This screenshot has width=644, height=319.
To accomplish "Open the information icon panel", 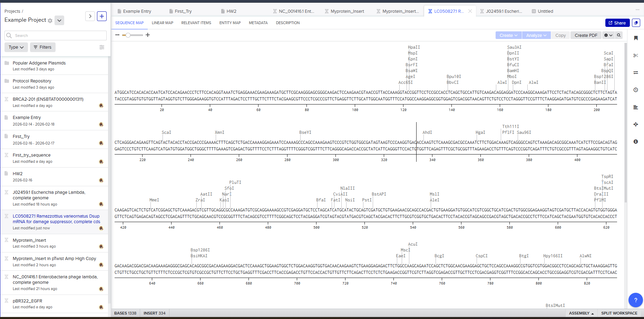I will coord(635,142).
